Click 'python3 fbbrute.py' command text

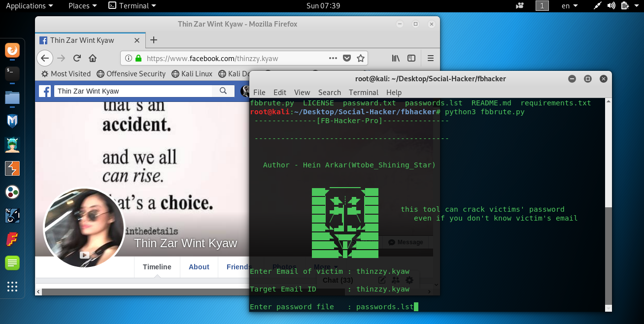pos(484,112)
